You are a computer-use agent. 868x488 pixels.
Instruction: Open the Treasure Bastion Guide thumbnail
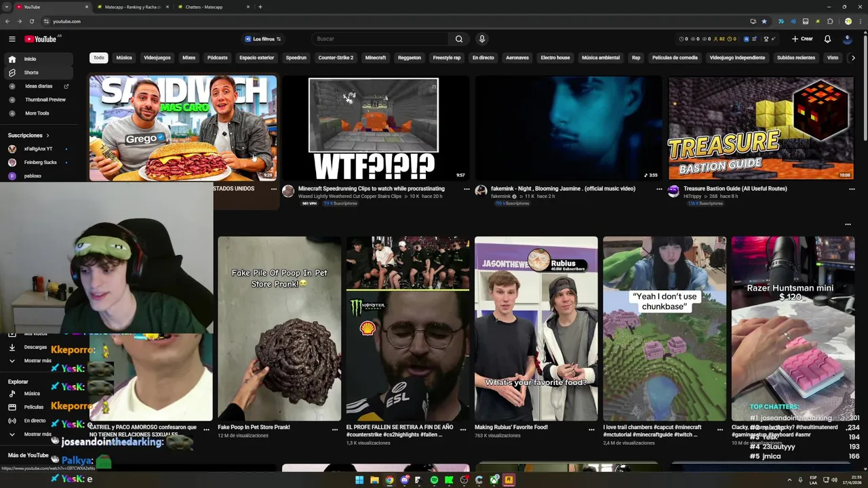tap(761, 128)
